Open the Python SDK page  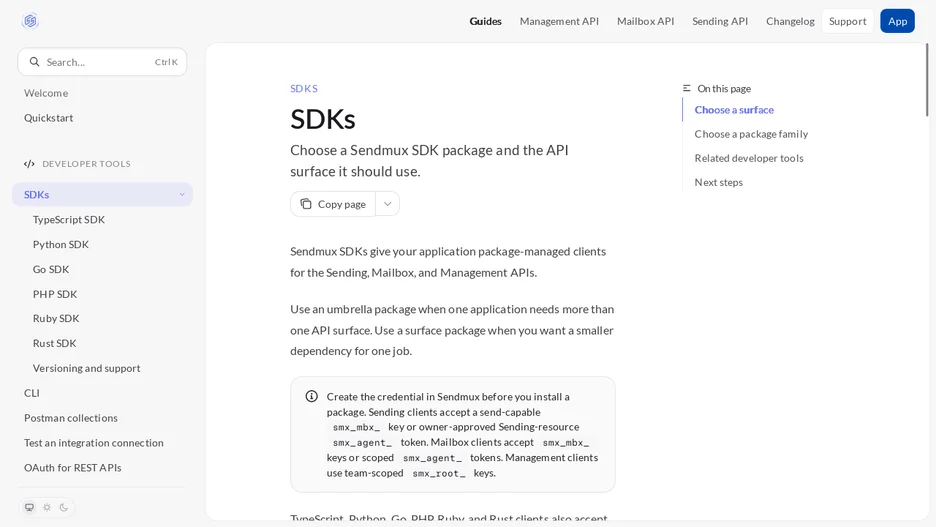pos(61,244)
